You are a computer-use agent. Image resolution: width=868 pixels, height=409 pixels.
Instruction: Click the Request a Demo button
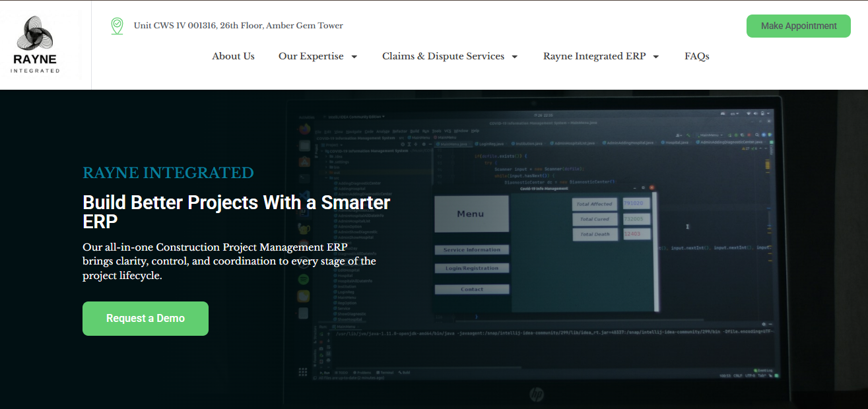(x=145, y=319)
